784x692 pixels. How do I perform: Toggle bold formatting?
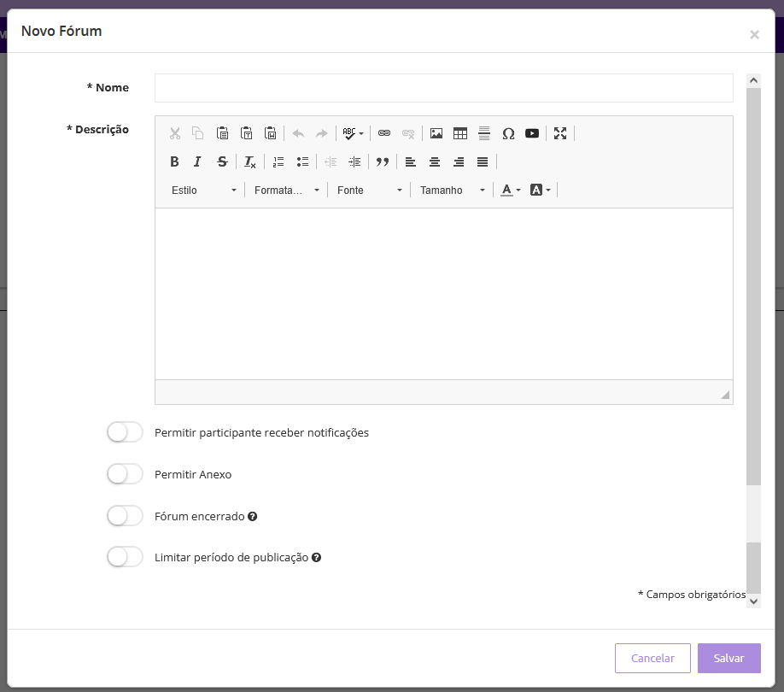point(174,161)
